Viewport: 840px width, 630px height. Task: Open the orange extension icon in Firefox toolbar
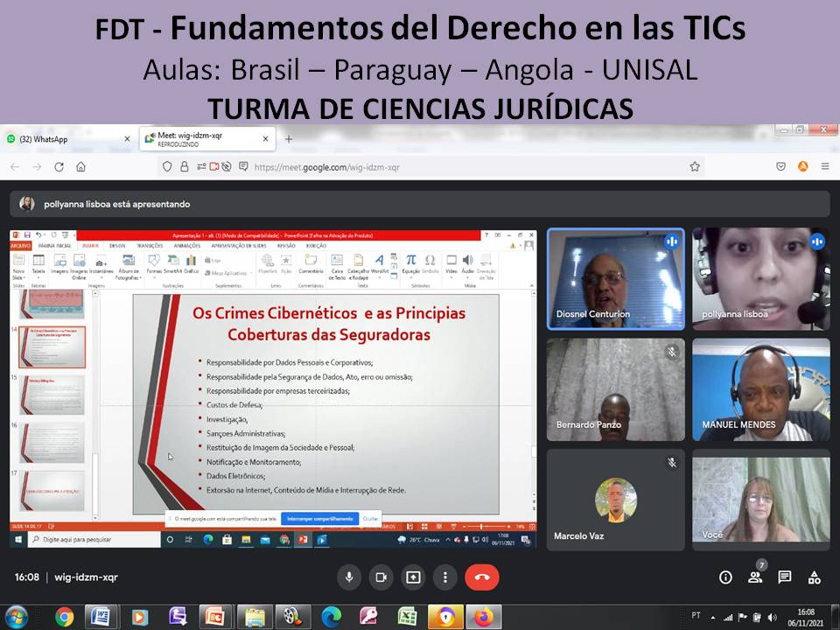point(803,166)
